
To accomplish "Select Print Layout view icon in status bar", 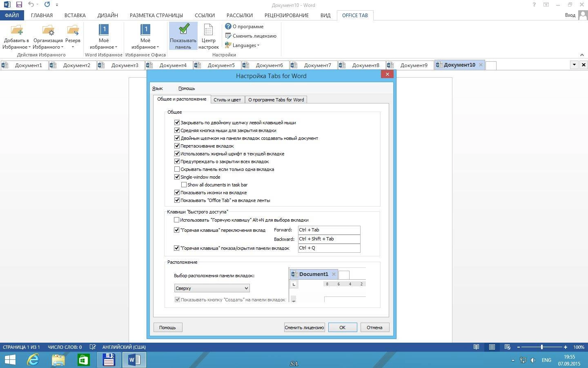I will click(x=492, y=347).
